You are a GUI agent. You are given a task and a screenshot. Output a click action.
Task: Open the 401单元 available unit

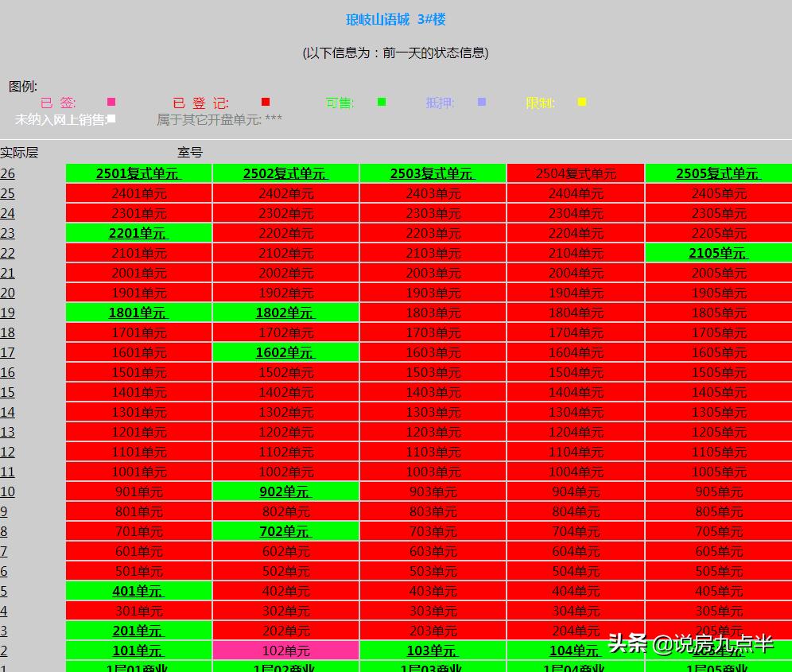click(x=138, y=591)
